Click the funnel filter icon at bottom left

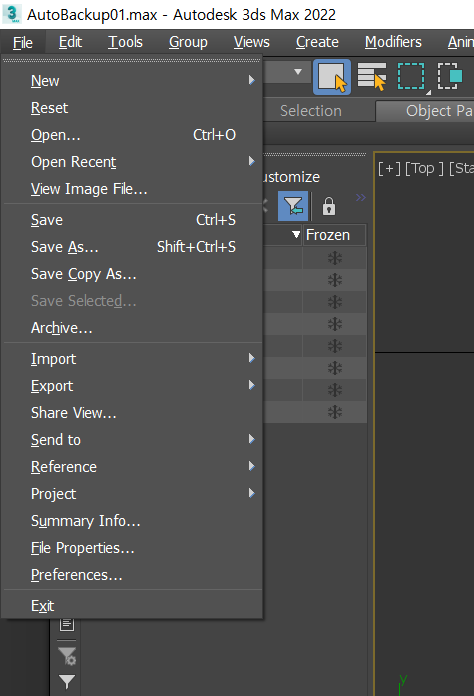[67, 680]
